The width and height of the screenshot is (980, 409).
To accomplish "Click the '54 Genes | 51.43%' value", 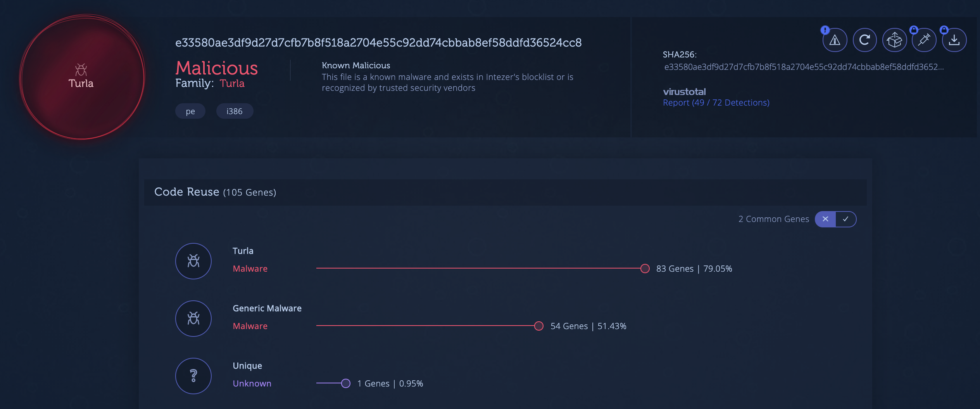I will point(588,326).
